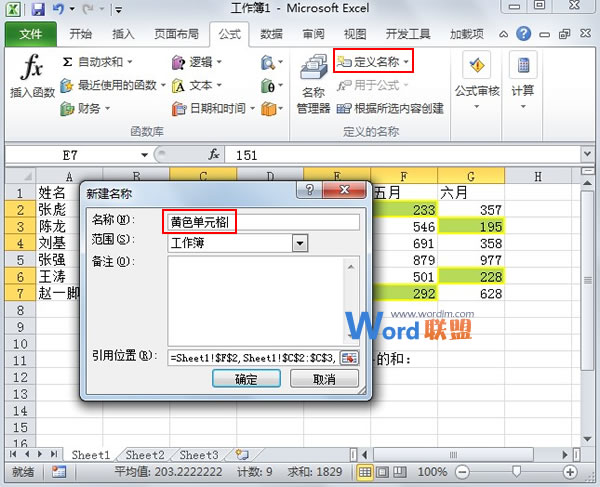Image resolution: width=600 pixels, height=487 pixels.
Task: Click the Save icon in quick access toolbar
Action: 38,10
